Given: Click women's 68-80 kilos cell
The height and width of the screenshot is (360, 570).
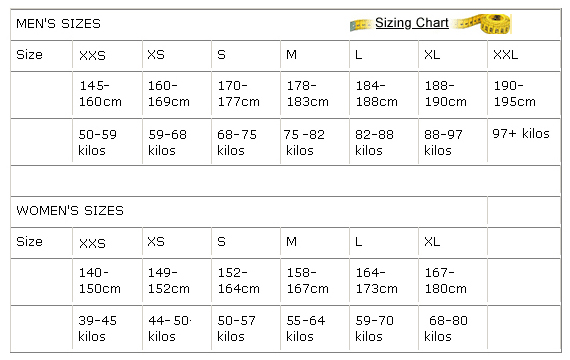Looking at the screenshot, I should coord(446,329).
